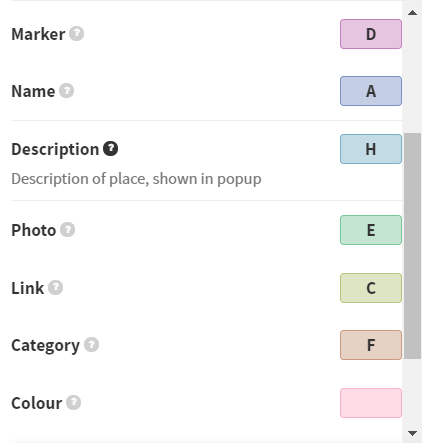Image resolution: width=422 pixels, height=443 pixels.
Task: Click the Category label text
Action: tap(45, 346)
